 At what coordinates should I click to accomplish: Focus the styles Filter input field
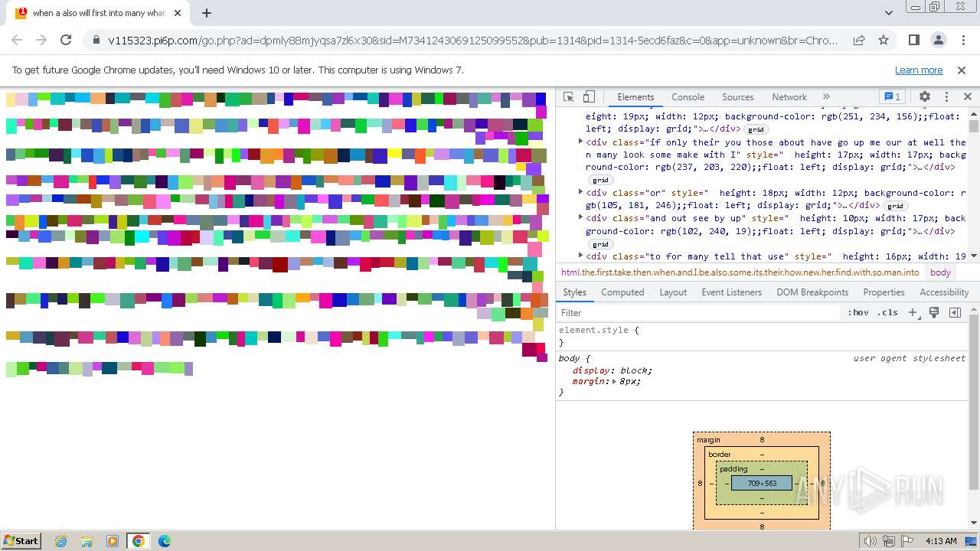[699, 313]
